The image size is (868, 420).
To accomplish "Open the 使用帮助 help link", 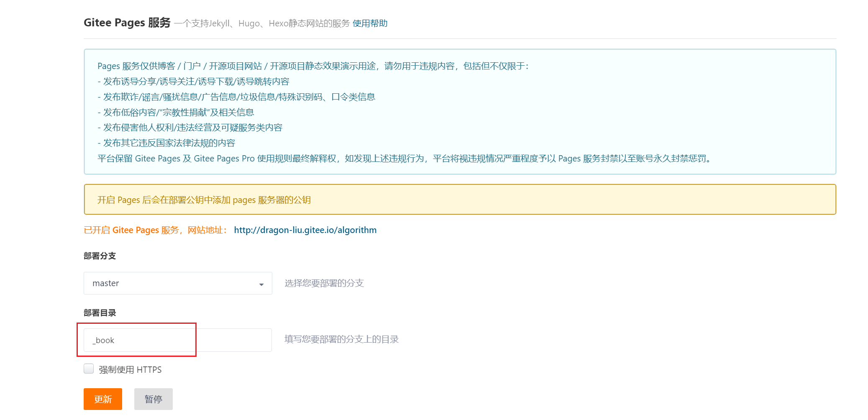I will tap(370, 23).
